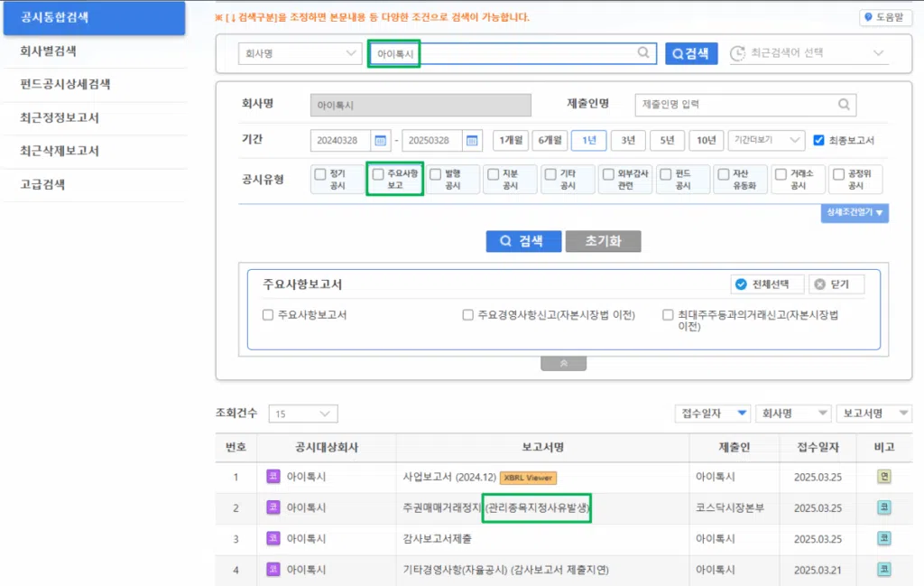The width and height of the screenshot is (924, 586).
Task: Open the 조회건수 results-per-page dropdown showing 15
Action: click(x=302, y=414)
